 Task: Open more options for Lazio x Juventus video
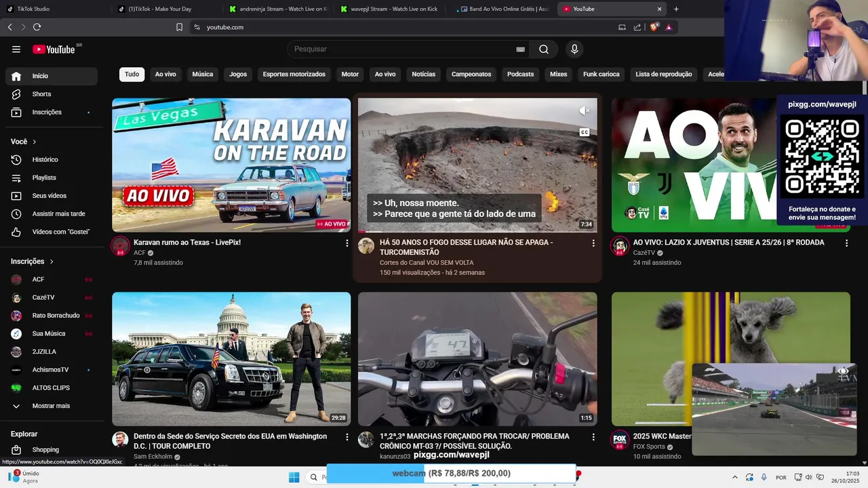point(846,243)
